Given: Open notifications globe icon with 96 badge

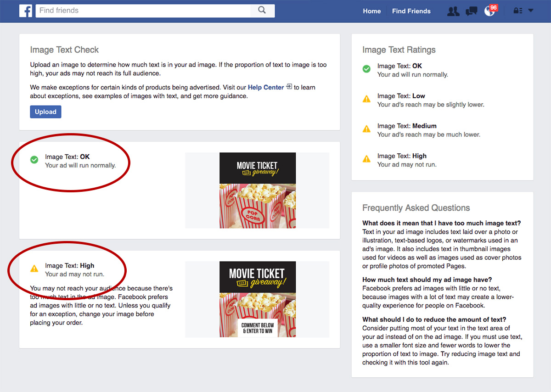Looking at the screenshot, I should (x=490, y=11).
